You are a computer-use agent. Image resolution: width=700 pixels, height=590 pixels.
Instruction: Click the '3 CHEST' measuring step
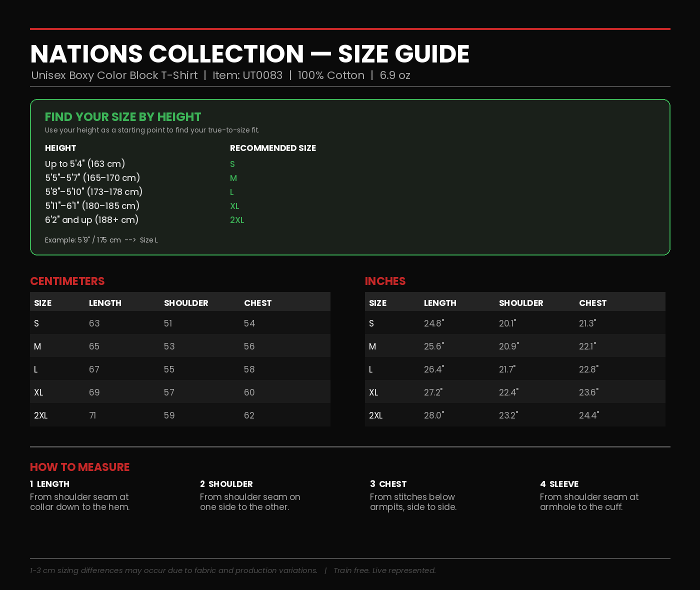pyautogui.click(x=388, y=484)
